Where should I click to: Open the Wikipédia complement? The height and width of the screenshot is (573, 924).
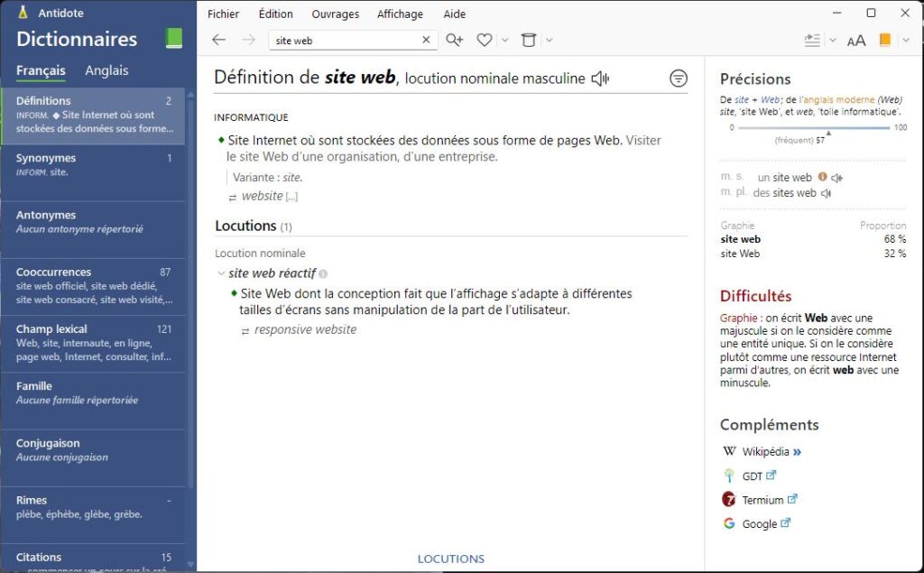(772, 451)
